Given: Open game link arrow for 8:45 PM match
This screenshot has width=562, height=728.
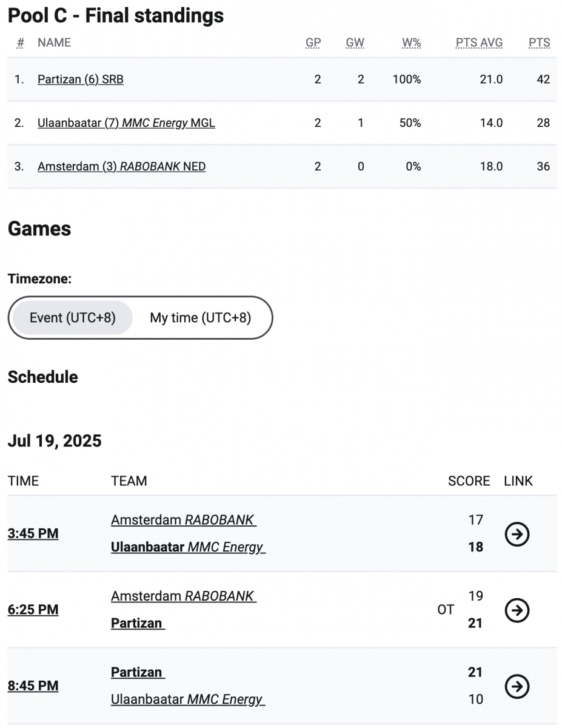Looking at the screenshot, I should click(517, 686).
